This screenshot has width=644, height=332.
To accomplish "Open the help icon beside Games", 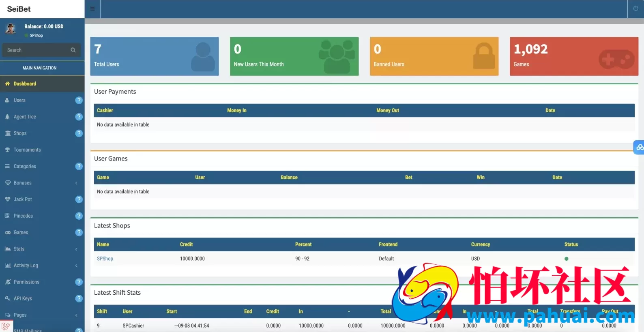I will tap(79, 232).
